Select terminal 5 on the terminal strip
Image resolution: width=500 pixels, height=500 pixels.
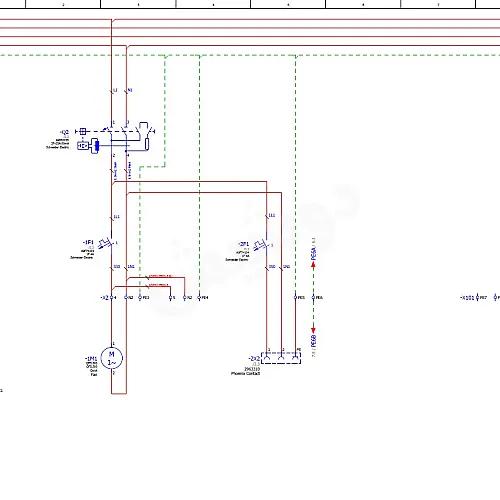(171, 297)
